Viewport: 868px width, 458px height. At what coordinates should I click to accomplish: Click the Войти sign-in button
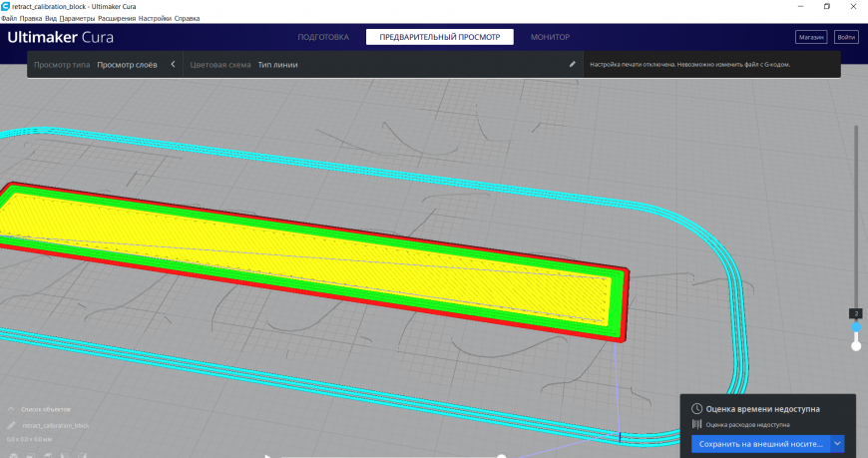pos(846,37)
